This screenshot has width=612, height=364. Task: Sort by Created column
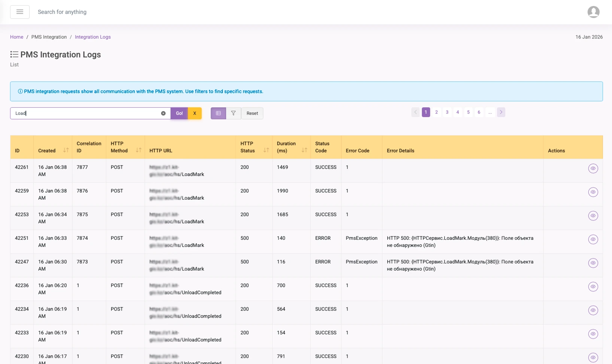pos(66,150)
